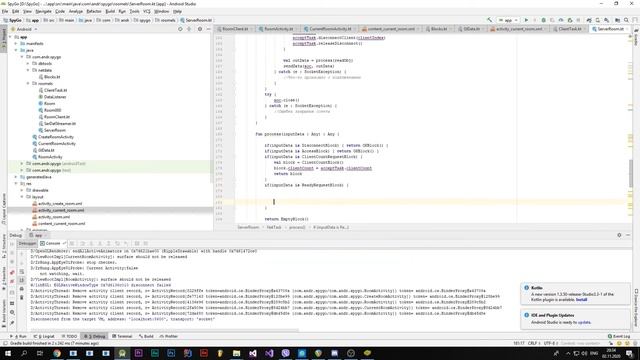Image resolution: width=640 pixels, height=360 pixels.
Task: Open the File menu
Action: point(5,11)
